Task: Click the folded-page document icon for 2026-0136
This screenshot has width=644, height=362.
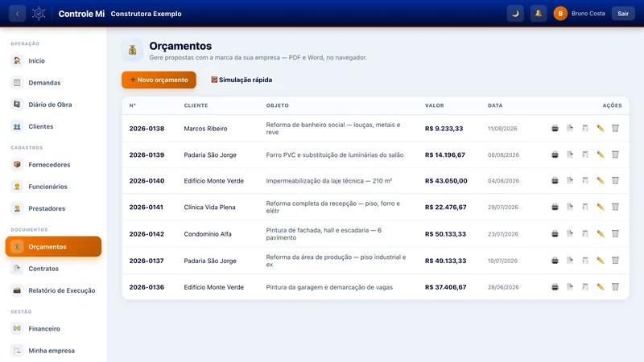Action: [x=570, y=287]
